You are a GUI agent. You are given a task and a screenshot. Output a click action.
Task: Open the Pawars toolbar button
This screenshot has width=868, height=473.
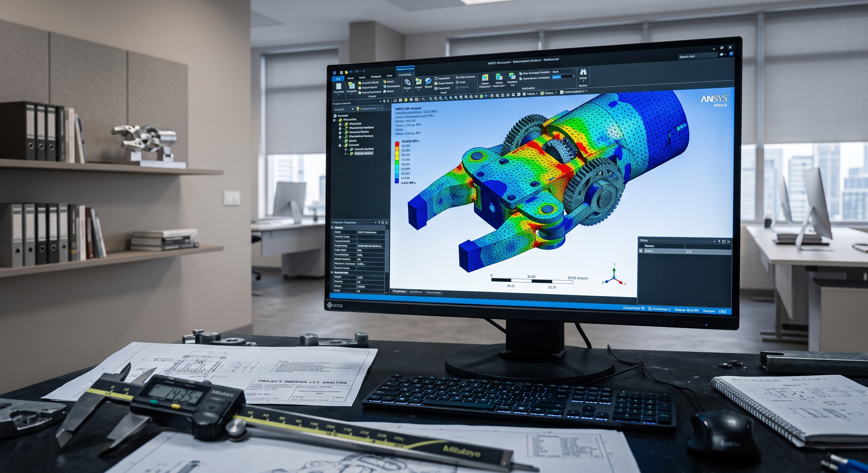(x=549, y=94)
